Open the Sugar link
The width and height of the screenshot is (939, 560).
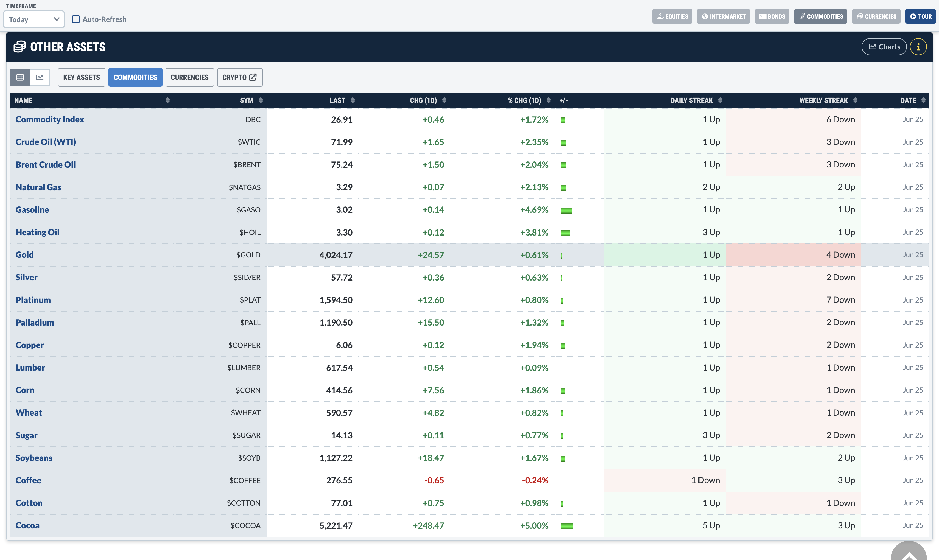[26, 435]
